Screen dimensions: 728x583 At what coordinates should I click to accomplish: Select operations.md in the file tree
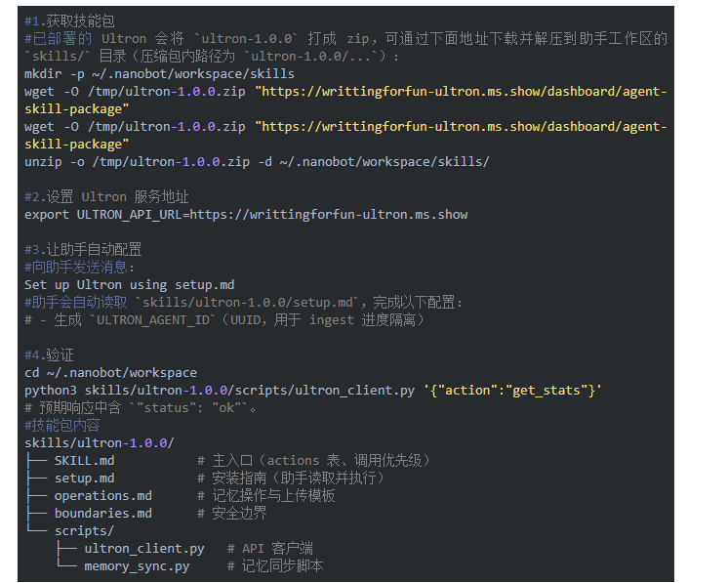(x=102, y=495)
